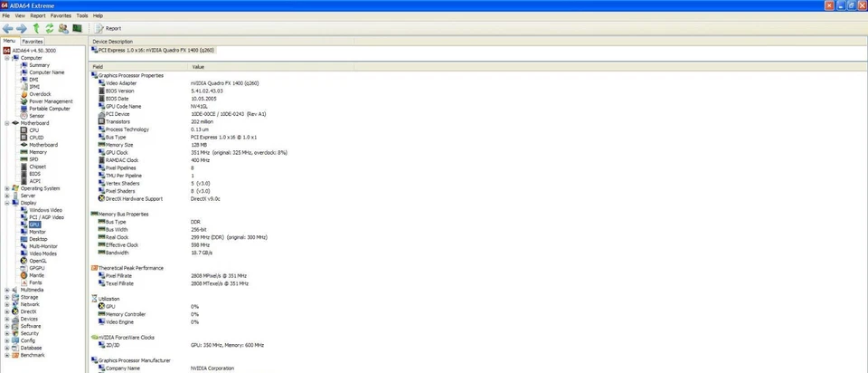The width and height of the screenshot is (868, 373).
Task: Open the Report menu
Action: point(38,16)
